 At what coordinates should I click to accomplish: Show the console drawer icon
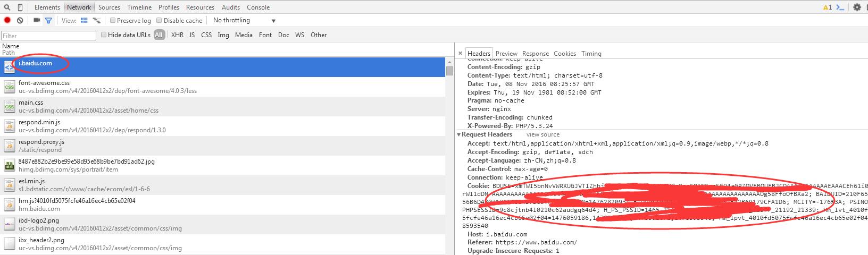[840, 7]
